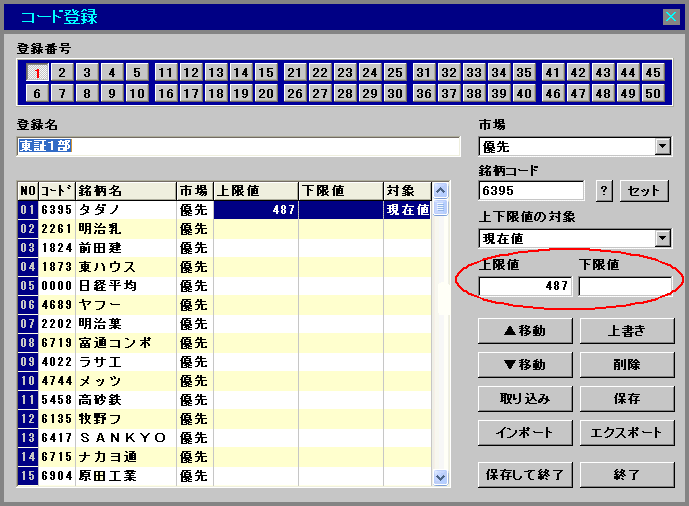Click the 上限値 column header in table
The image size is (689, 506).
click(x=256, y=191)
